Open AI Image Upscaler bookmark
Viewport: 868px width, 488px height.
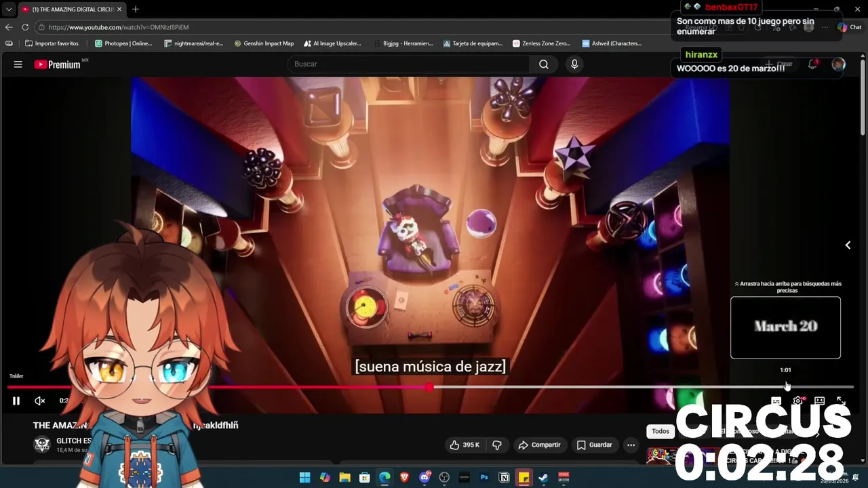click(x=332, y=43)
